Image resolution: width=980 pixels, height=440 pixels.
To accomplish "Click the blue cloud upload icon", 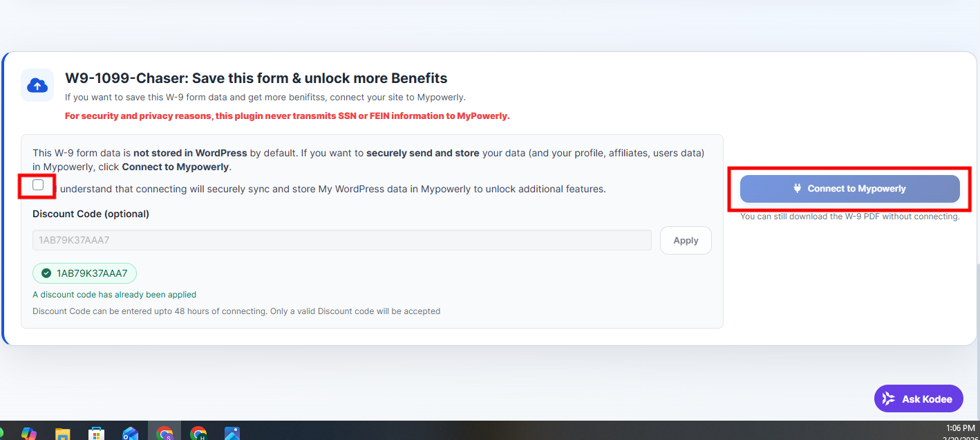I will 37,85.
